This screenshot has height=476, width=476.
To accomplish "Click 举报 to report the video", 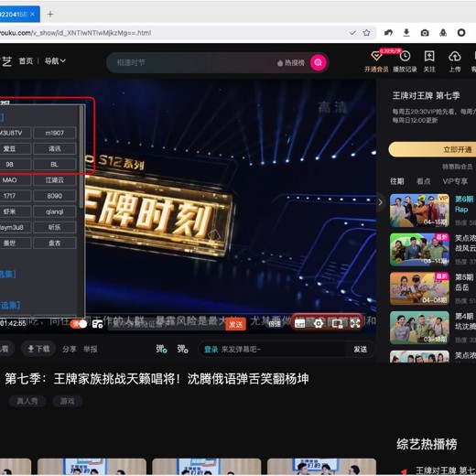I will [x=91, y=349].
